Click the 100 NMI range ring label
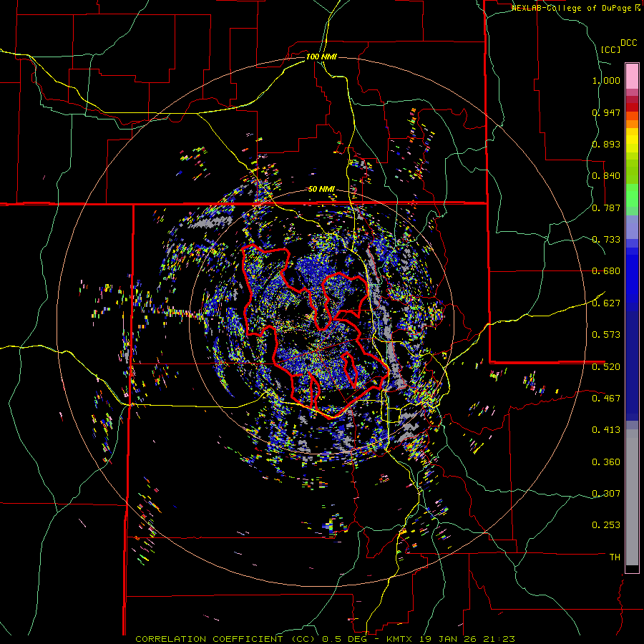This screenshot has height=644, width=644. pyautogui.click(x=321, y=57)
